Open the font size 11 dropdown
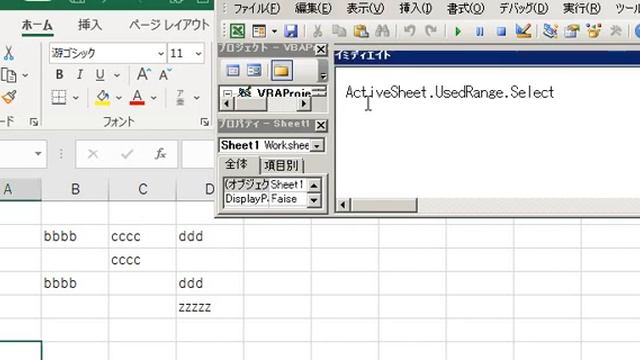 click(198, 53)
